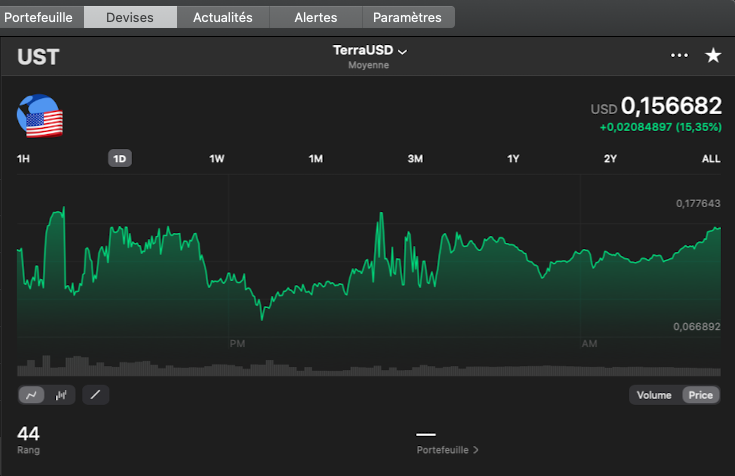This screenshot has height=476, width=735.
Task: Click the USD price 0,156682
Action: (671, 106)
